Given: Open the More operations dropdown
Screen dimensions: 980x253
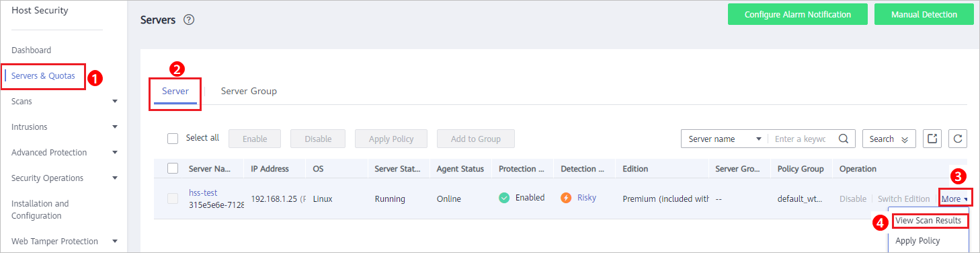Looking at the screenshot, I should (955, 198).
